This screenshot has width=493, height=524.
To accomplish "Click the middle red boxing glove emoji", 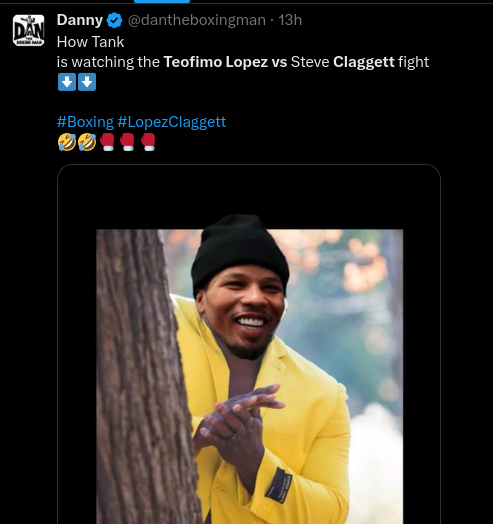I will (127, 142).
